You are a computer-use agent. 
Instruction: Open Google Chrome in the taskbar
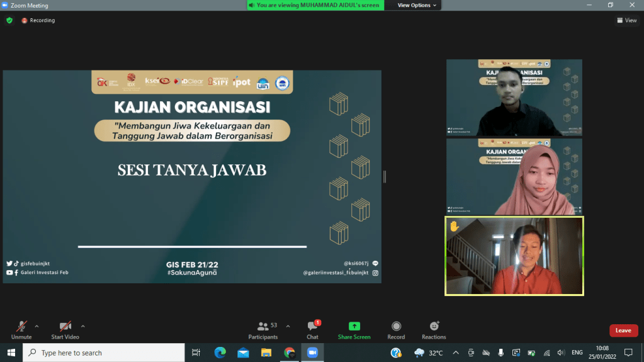tap(289, 353)
